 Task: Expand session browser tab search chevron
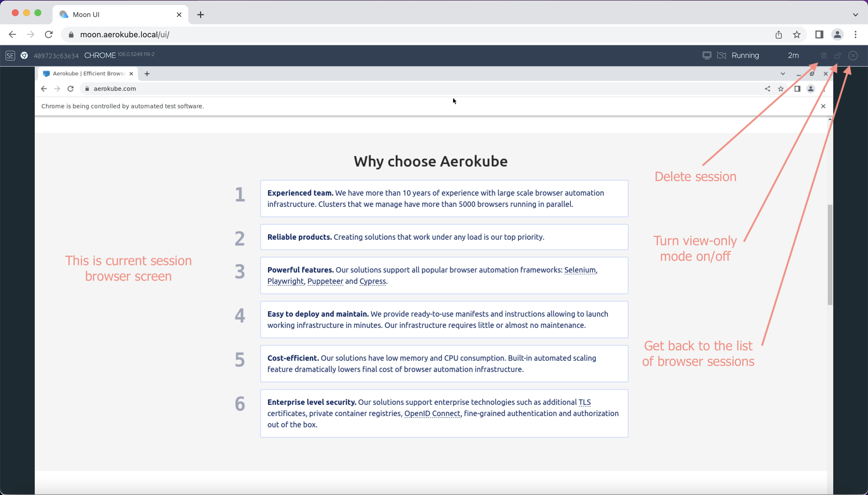pos(783,74)
